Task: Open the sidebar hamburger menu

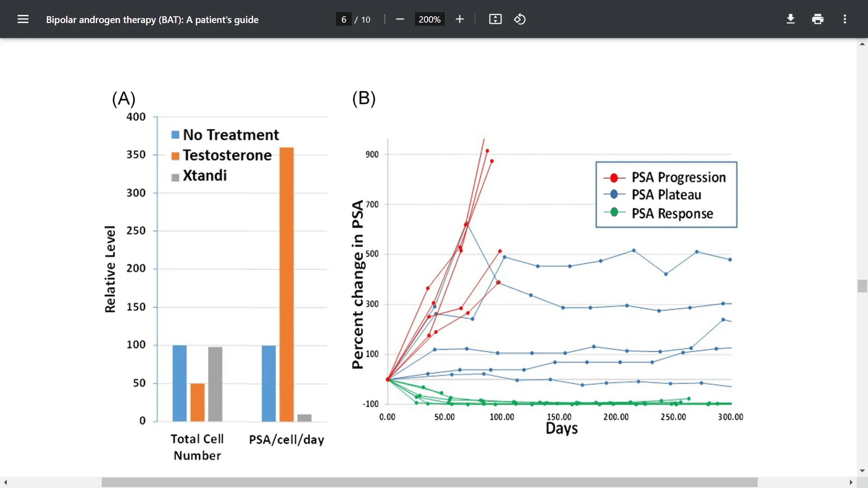Action: (23, 19)
